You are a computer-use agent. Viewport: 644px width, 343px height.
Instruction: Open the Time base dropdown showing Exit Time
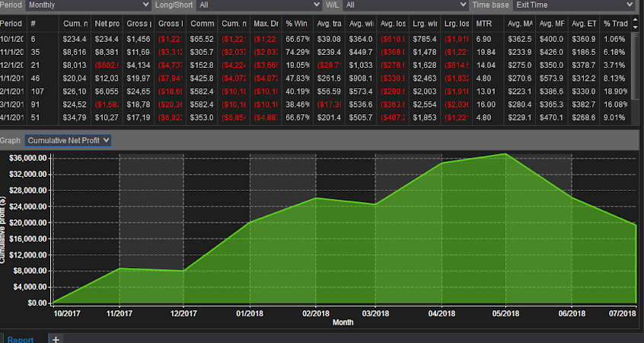click(574, 5)
